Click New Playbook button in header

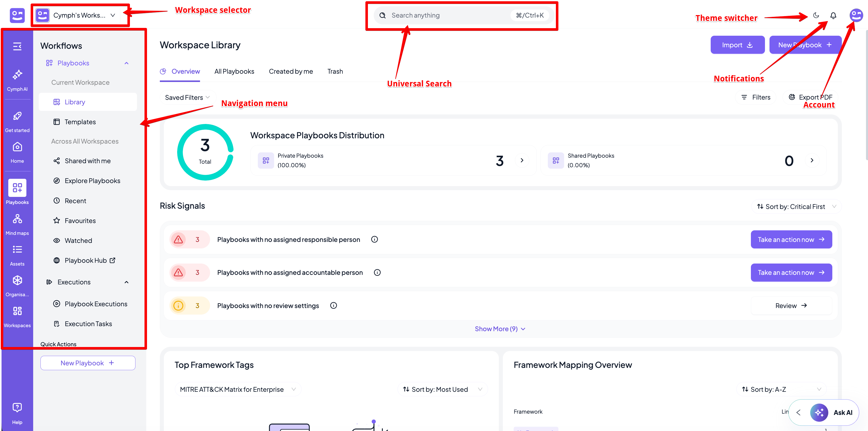pos(805,45)
